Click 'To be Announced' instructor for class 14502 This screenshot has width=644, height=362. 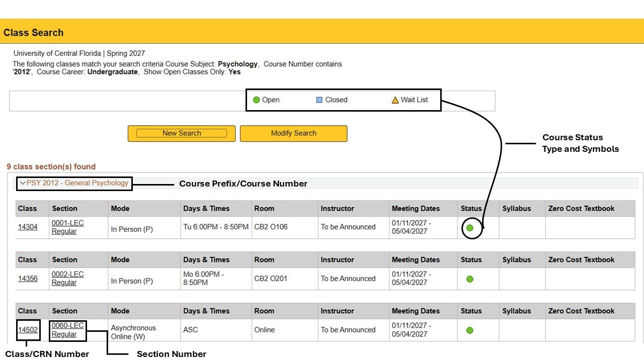tap(348, 330)
